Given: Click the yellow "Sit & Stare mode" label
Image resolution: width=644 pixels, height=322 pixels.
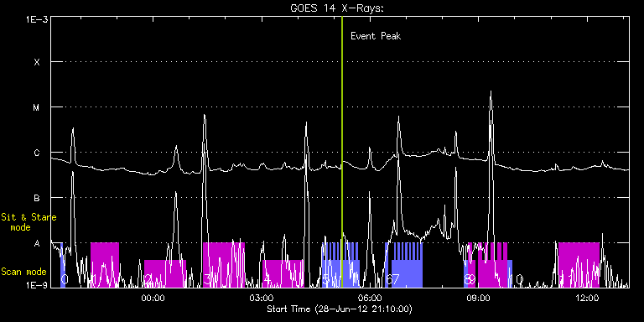Looking at the screenshot, I should click(x=29, y=221).
